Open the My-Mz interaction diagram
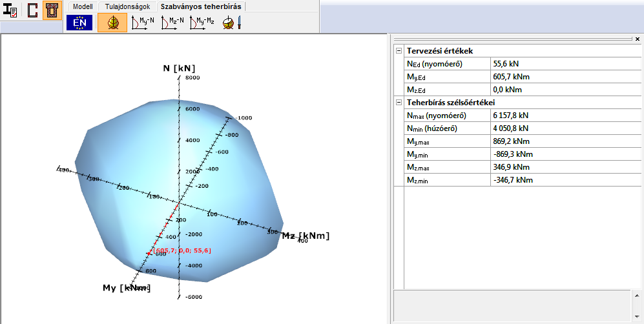Image resolution: width=644 pixels, height=324 pixels. click(x=202, y=23)
